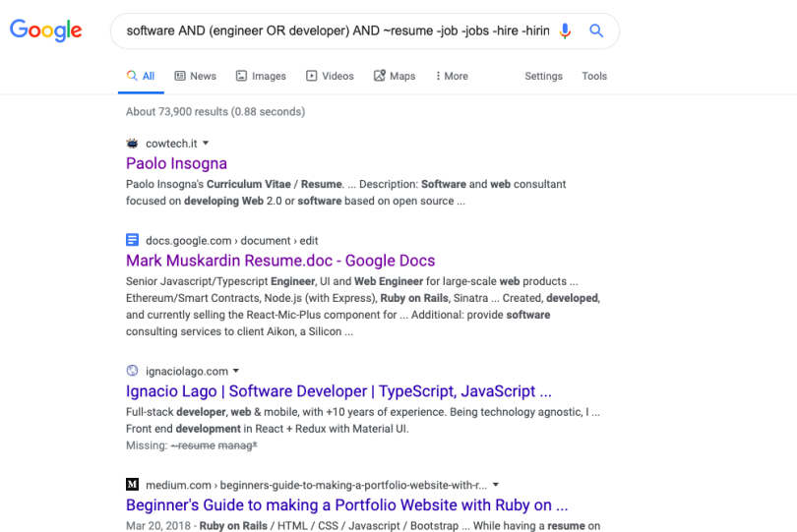Viewport: 797px width, 532px height.
Task: Expand medium.com result options arrow
Action: 496,485
